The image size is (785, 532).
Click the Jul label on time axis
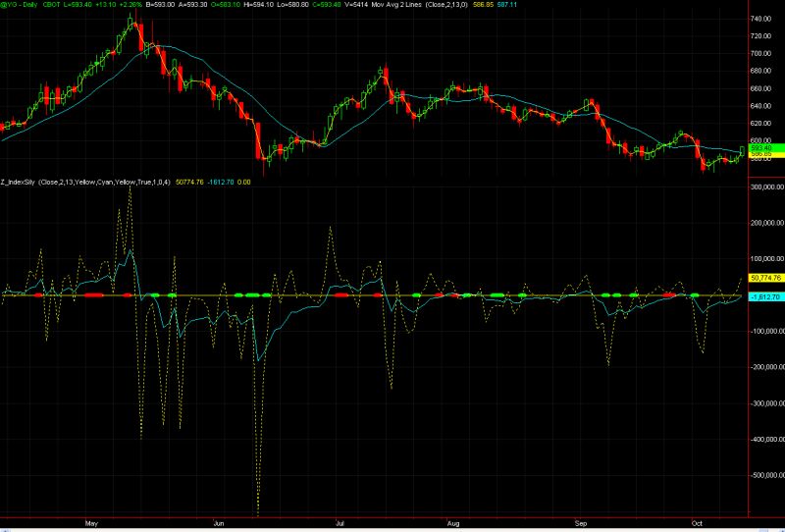pyautogui.click(x=340, y=523)
